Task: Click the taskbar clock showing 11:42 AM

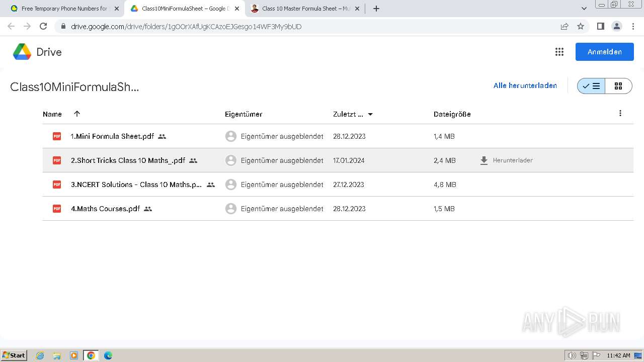Action: click(618, 355)
